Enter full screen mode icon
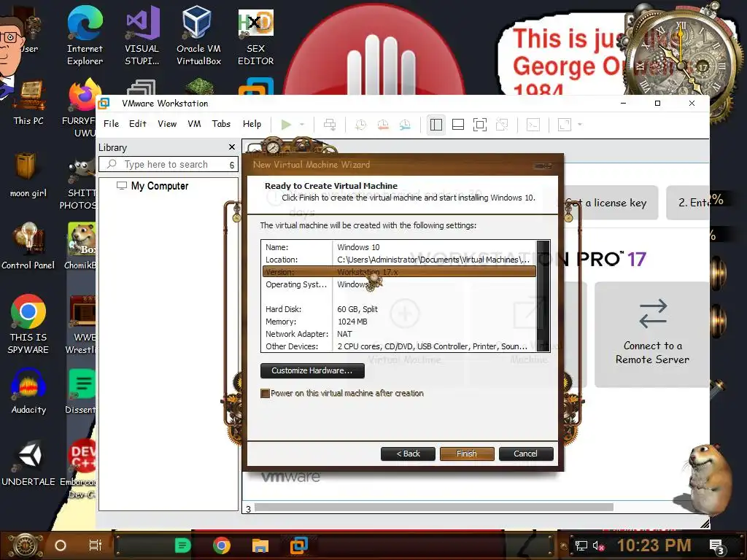 (480, 125)
